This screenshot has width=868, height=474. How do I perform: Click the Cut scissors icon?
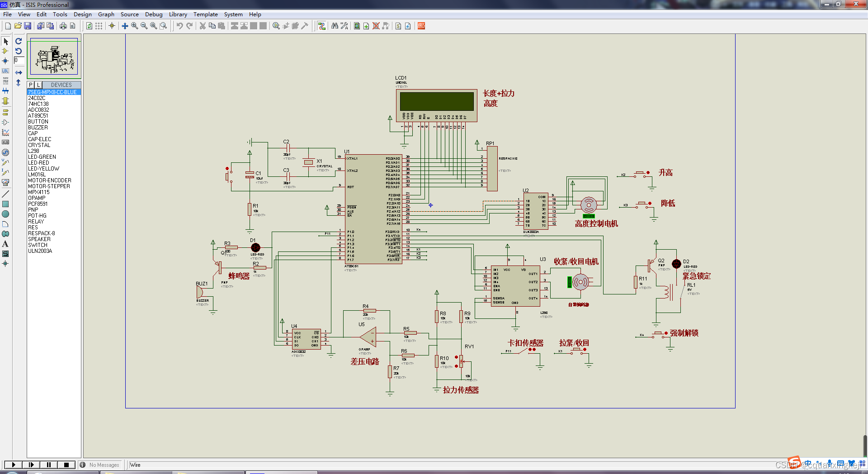pyautogui.click(x=203, y=26)
